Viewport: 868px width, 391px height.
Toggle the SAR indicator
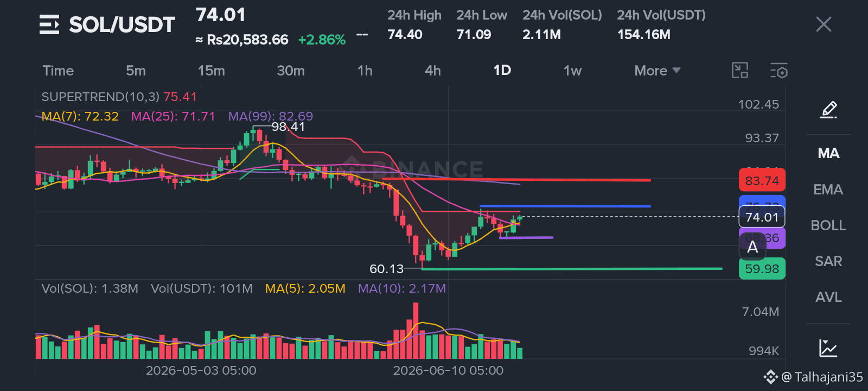point(828,261)
